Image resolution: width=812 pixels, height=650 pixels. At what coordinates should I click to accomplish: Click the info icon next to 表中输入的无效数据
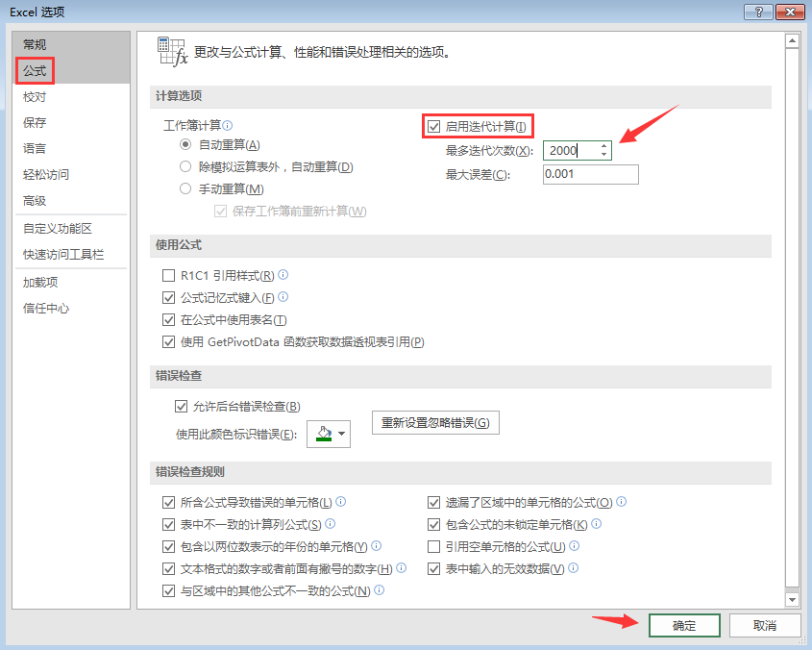(574, 567)
